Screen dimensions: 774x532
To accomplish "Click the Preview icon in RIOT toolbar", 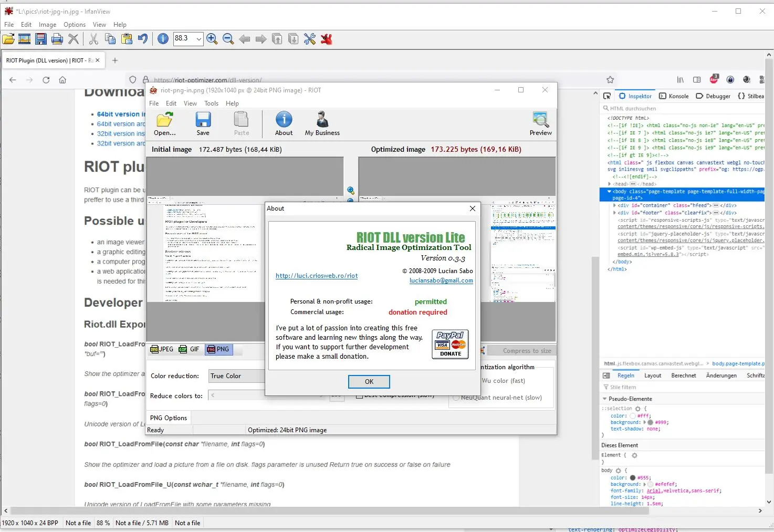I will 540,124.
